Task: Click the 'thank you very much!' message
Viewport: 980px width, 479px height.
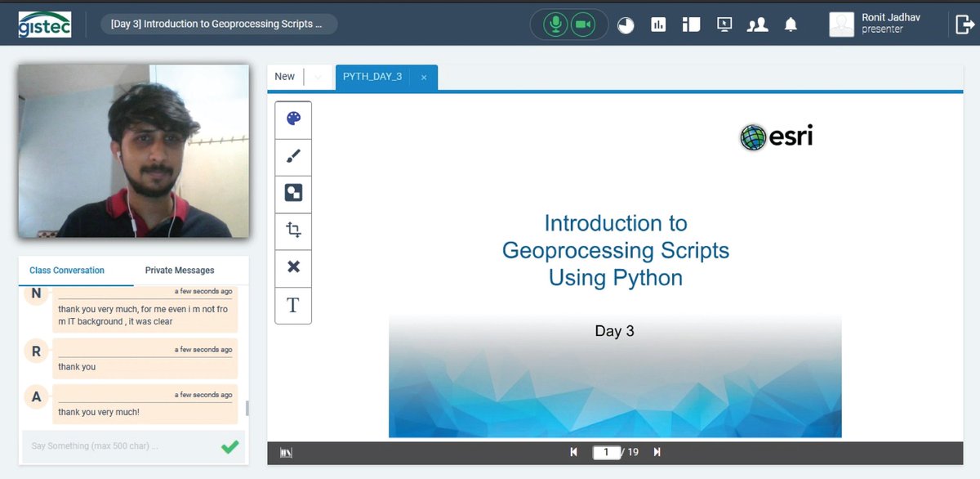Action: point(145,404)
